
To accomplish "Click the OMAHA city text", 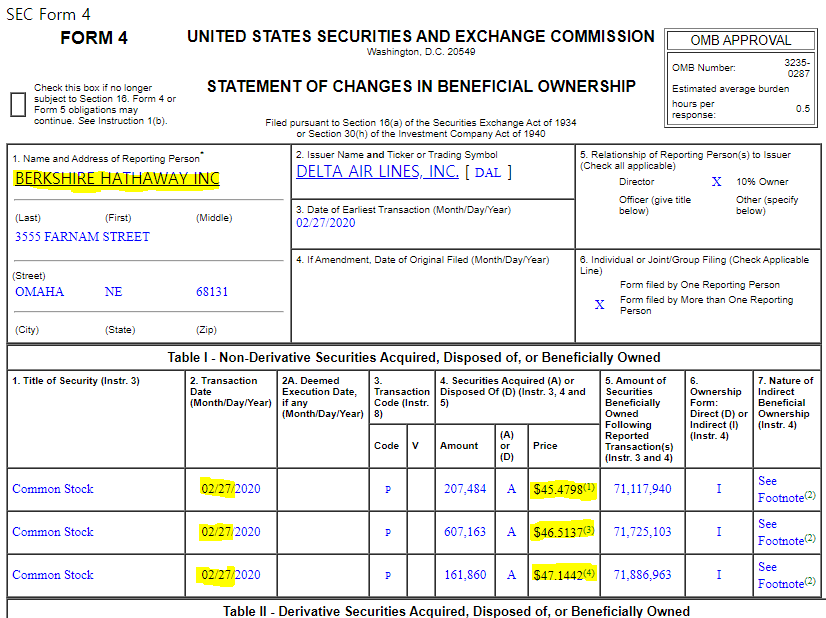I will 40,292.
